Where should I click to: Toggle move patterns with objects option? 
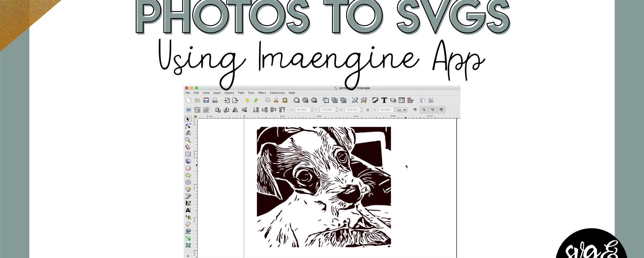coord(441,110)
